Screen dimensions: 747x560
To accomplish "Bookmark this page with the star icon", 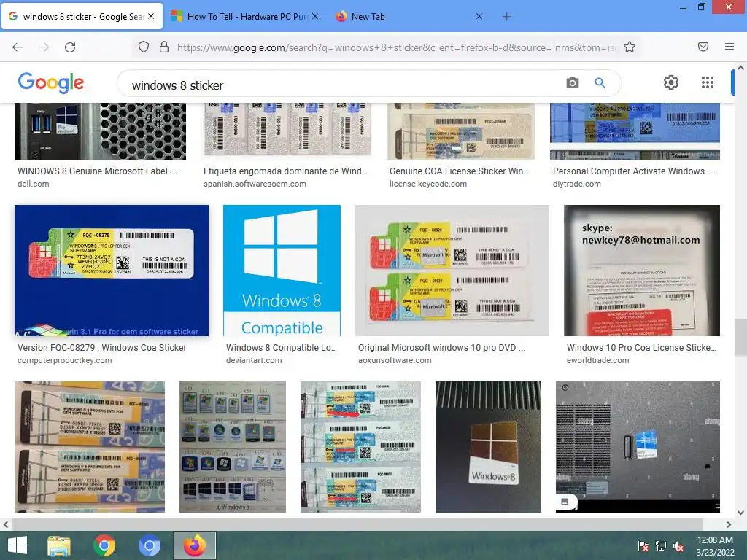I will pyautogui.click(x=630, y=47).
